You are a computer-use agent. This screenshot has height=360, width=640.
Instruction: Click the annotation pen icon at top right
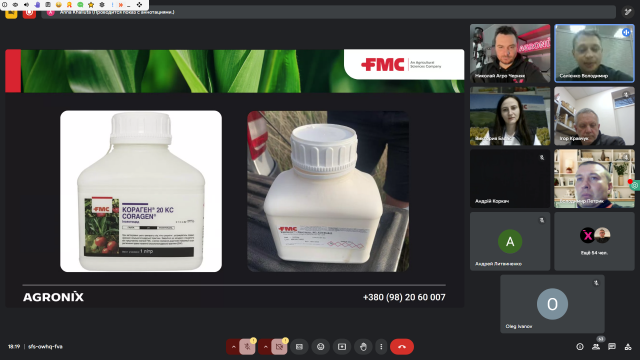coord(628,12)
